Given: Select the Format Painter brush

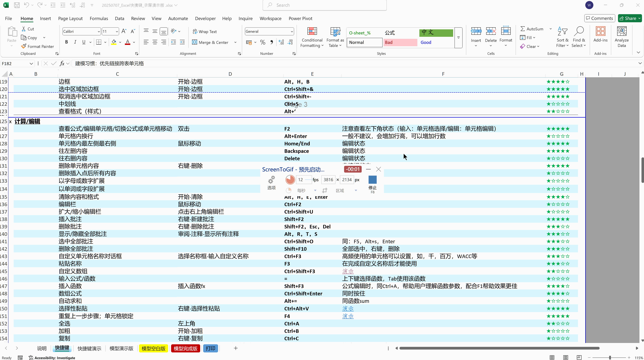Looking at the screenshot, I should click(x=24, y=46).
